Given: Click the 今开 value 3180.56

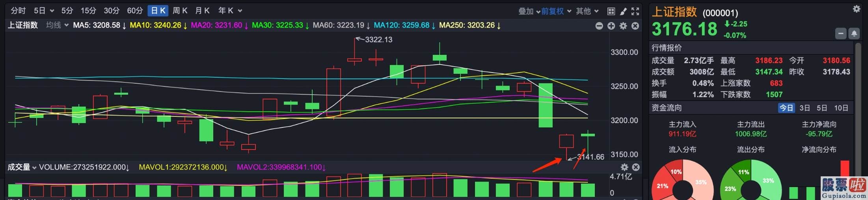Looking at the screenshot, I should click(836, 60).
